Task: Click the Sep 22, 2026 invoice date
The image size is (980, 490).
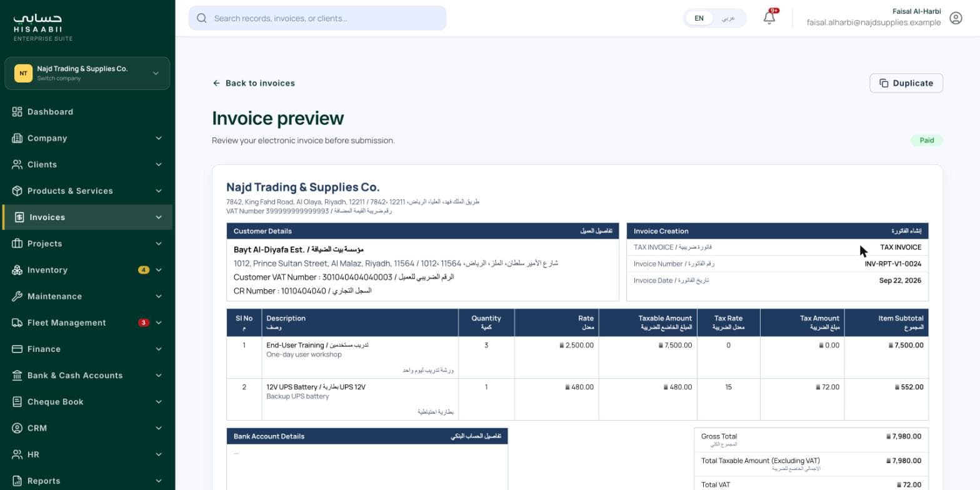Action: point(901,281)
